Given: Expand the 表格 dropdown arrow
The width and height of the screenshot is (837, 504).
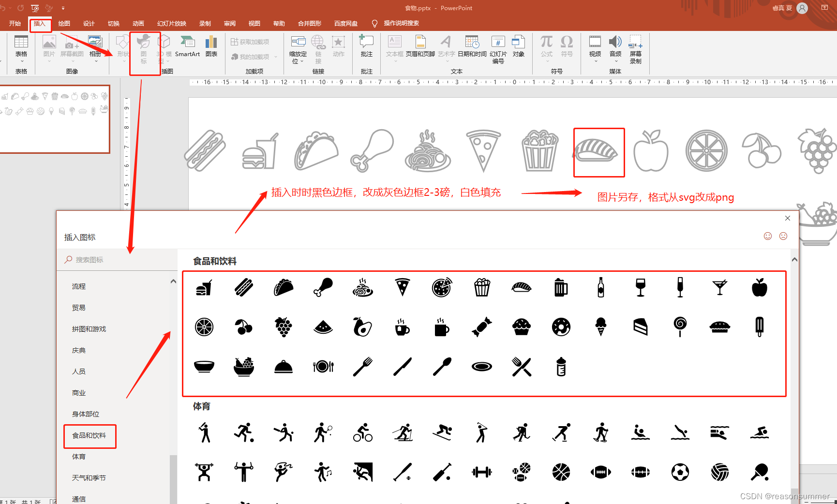Looking at the screenshot, I should (21, 61).
